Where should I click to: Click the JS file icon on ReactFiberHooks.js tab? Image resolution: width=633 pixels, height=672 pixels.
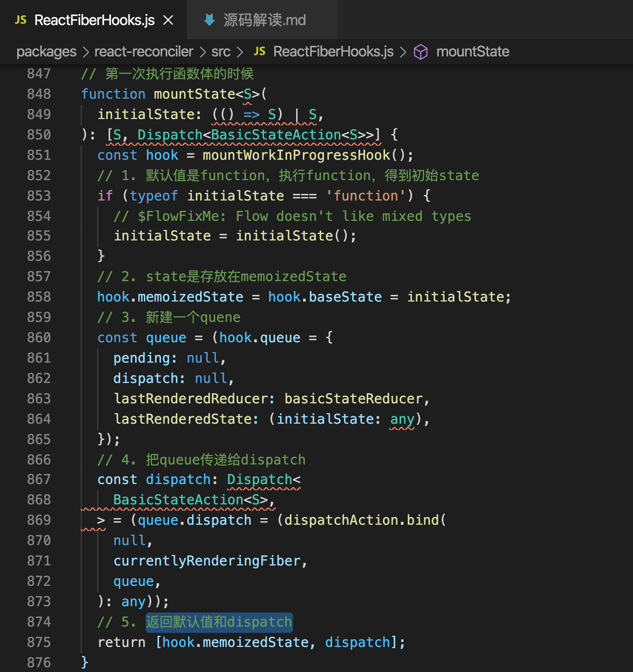click(x=21, y=20)
